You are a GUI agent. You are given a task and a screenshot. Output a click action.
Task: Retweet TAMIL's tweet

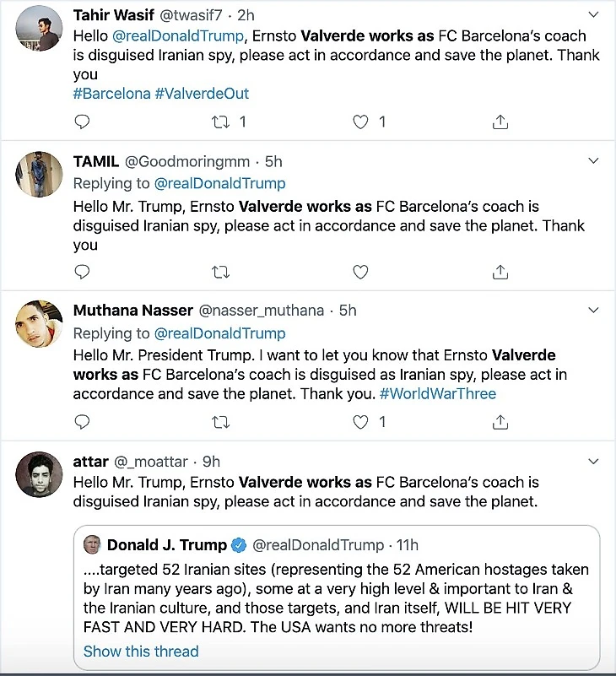221,272
